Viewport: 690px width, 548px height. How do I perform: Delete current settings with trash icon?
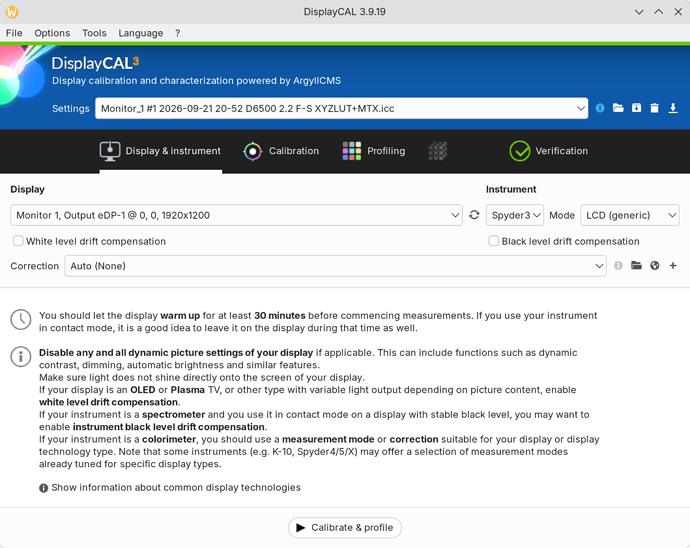654,108
